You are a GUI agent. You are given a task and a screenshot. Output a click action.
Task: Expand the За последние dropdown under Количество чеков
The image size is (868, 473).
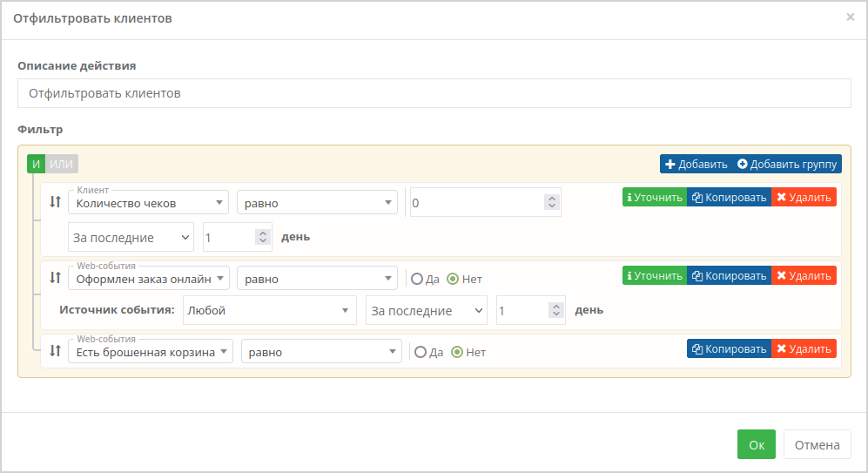pyautogui.click(x=131, y=237)
